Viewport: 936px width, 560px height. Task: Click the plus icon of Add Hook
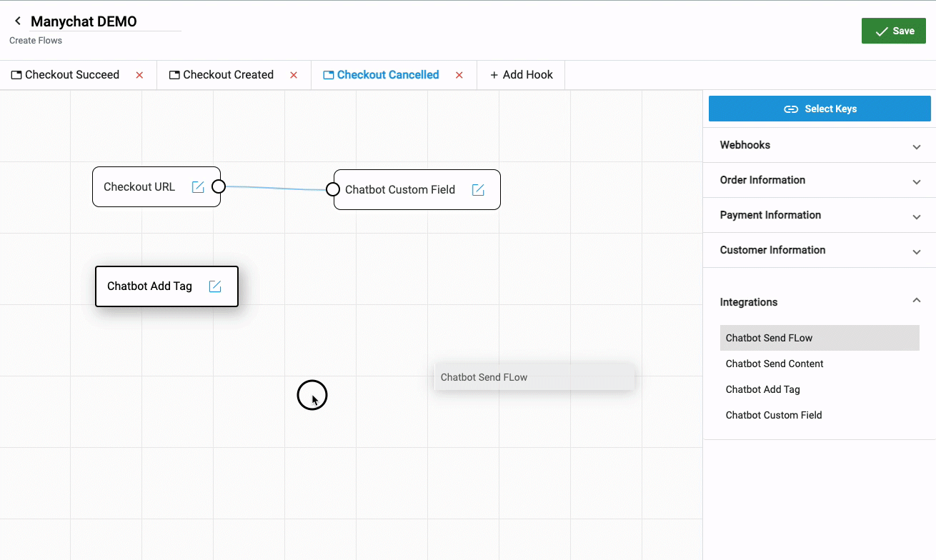pyautogui.click(x=494, y=75)
